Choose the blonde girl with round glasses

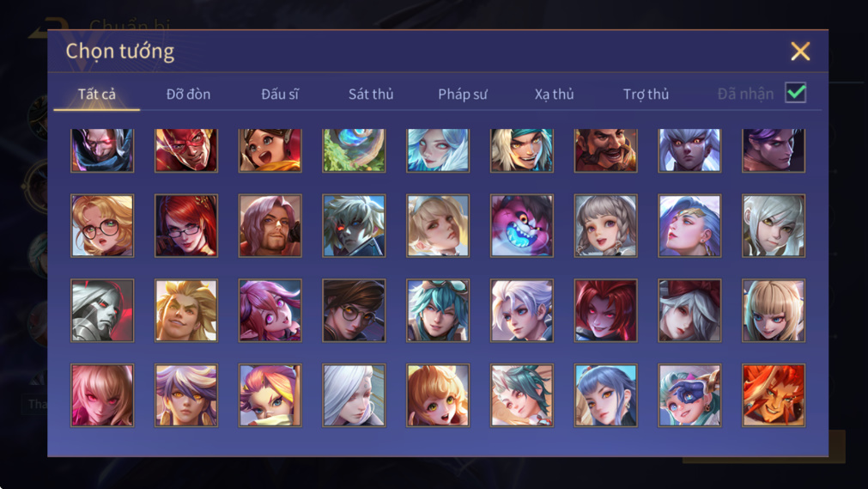pyautogui.click(x=102, y=226)
